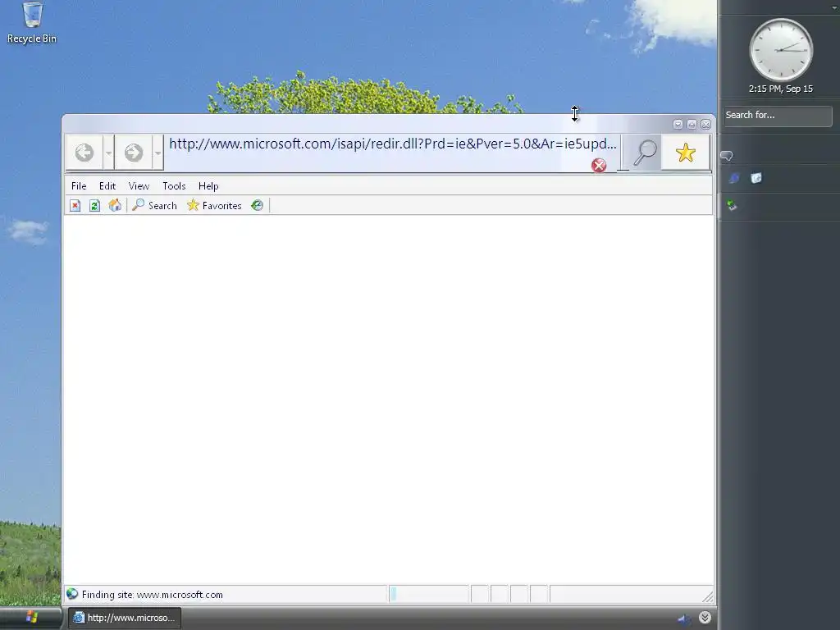Screen dimensions: 840x630
Task: Click the globe icon in status bar
Action: [72, 594]
